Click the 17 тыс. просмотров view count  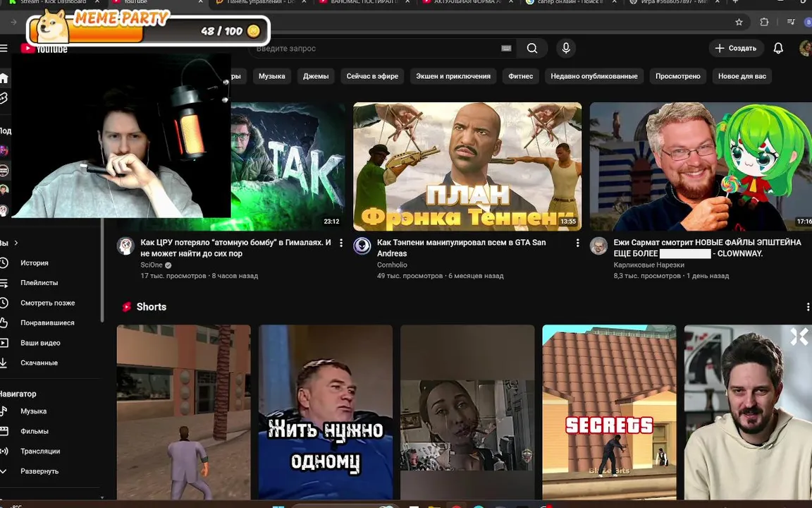tap(173, 276)
